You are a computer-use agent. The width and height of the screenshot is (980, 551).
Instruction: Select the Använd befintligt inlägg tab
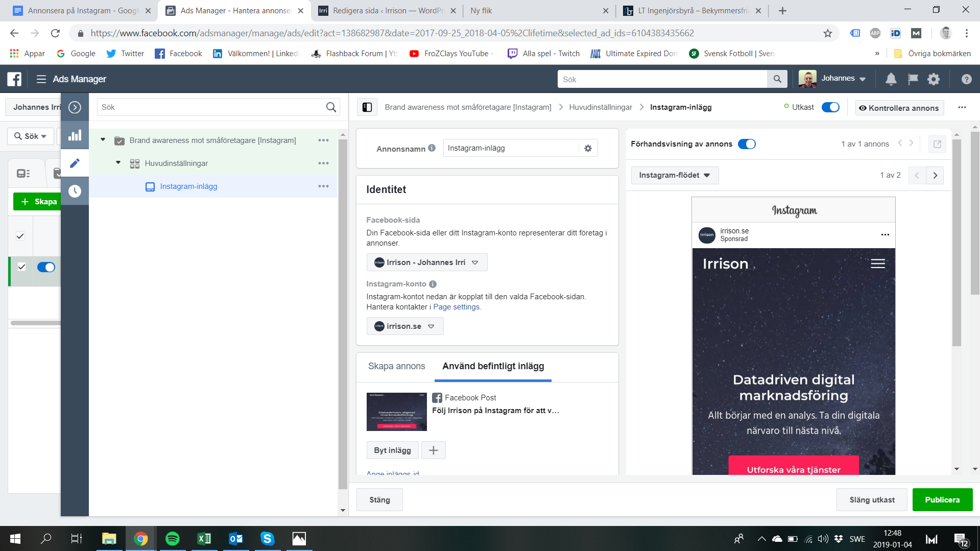tap(493, 366)
